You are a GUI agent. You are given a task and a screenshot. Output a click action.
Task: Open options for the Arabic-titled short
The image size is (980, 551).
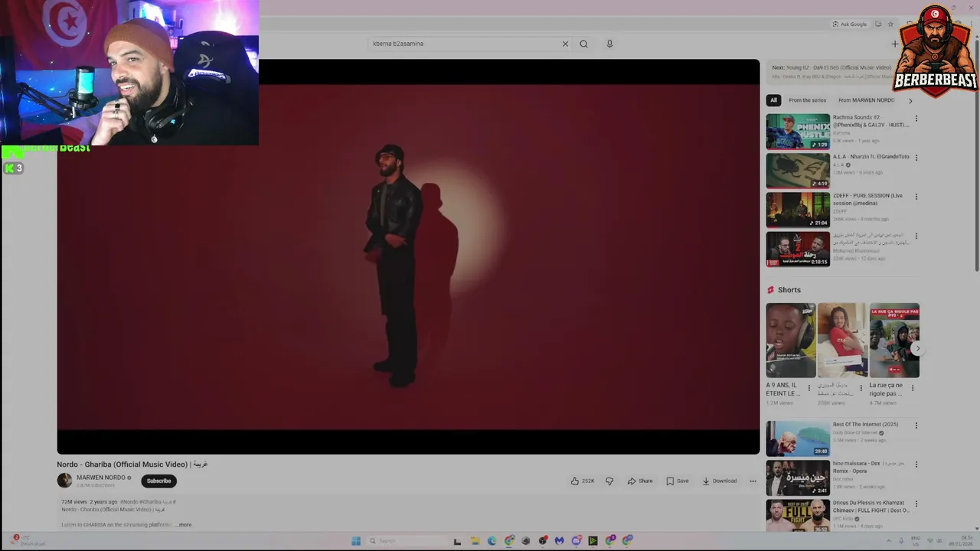point(861,388)
